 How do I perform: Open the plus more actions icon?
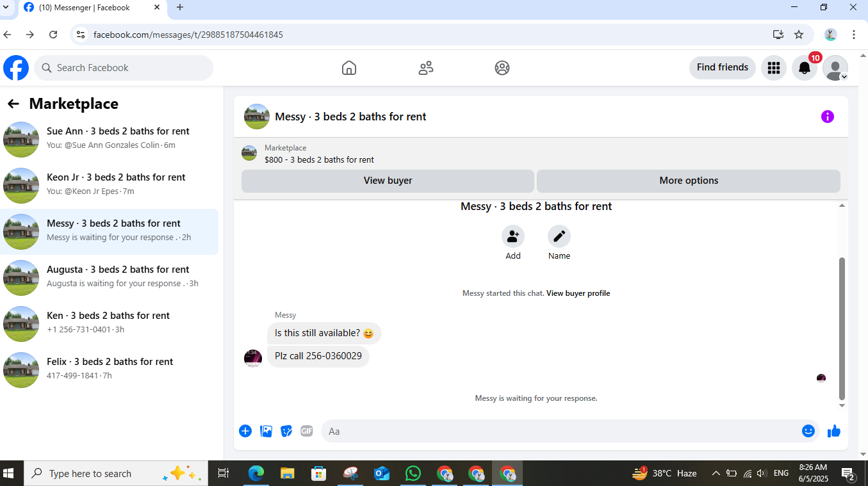click(245, 431)
